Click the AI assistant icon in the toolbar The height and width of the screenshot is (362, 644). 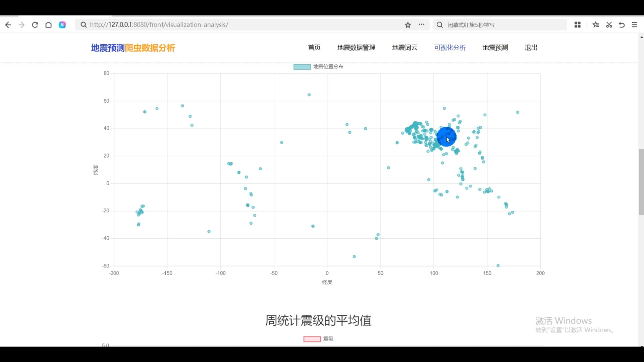[62, 25]
